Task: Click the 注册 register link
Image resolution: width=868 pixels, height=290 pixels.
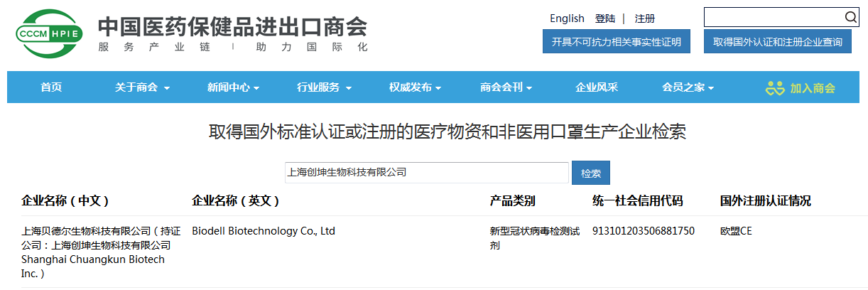Action: 645,18
